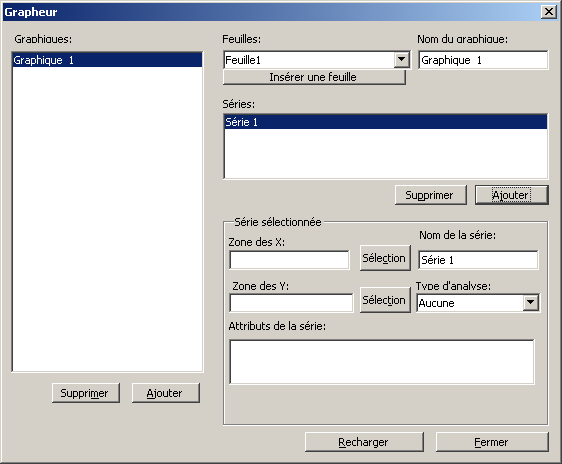Click Sélection button next to Zone des X
Viewport: 562px width, 464px height.
coord(385,258)
